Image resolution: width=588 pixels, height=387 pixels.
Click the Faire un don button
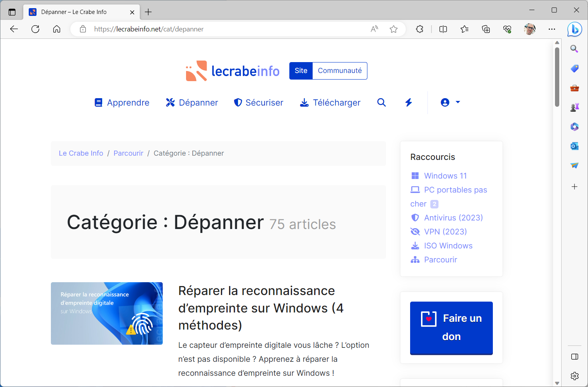(451, 328)
